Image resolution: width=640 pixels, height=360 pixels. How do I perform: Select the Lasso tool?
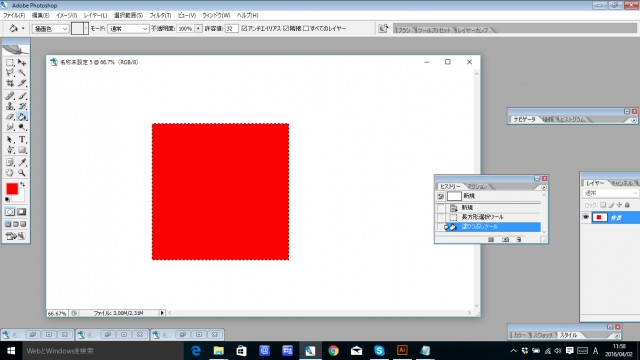pos(10,73)
